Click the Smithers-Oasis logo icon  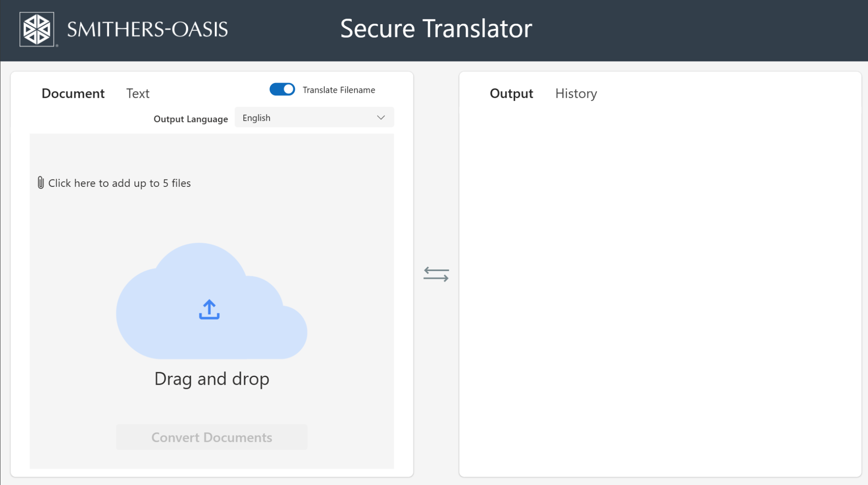(37, 29)
